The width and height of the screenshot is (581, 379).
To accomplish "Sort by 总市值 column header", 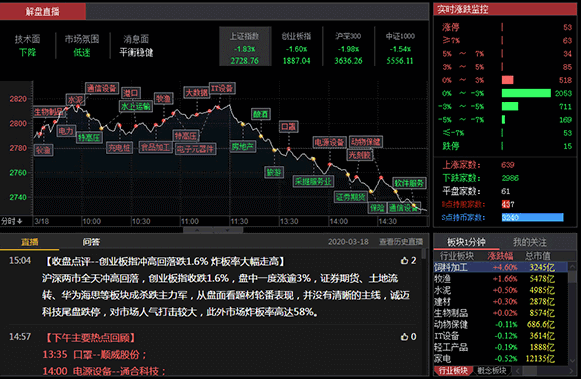I will 538,256.
